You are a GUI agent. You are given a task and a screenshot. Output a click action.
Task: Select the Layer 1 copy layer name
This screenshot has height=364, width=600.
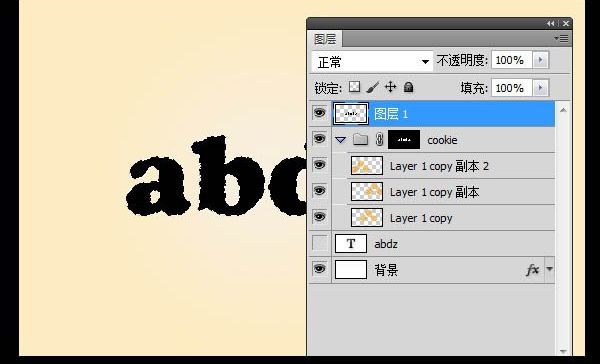coord(421,218)
